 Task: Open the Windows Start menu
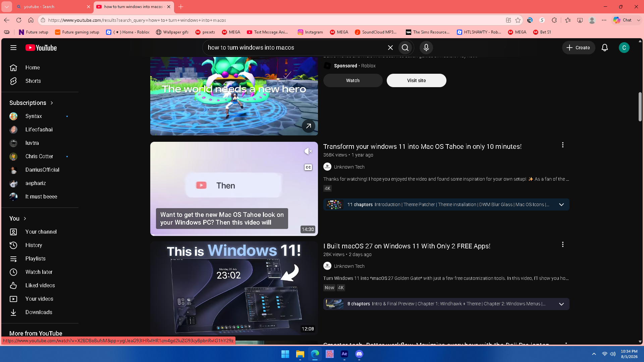pos(285,354)
